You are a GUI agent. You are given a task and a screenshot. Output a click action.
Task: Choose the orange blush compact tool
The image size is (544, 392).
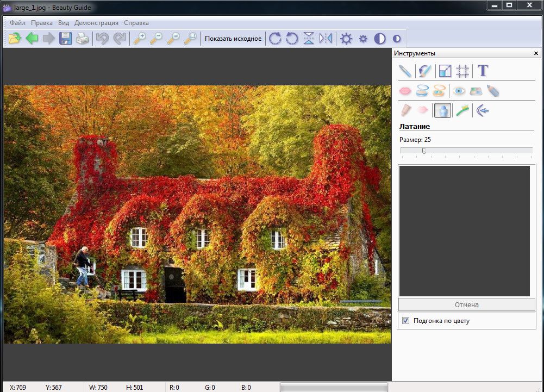coord(439,91)
